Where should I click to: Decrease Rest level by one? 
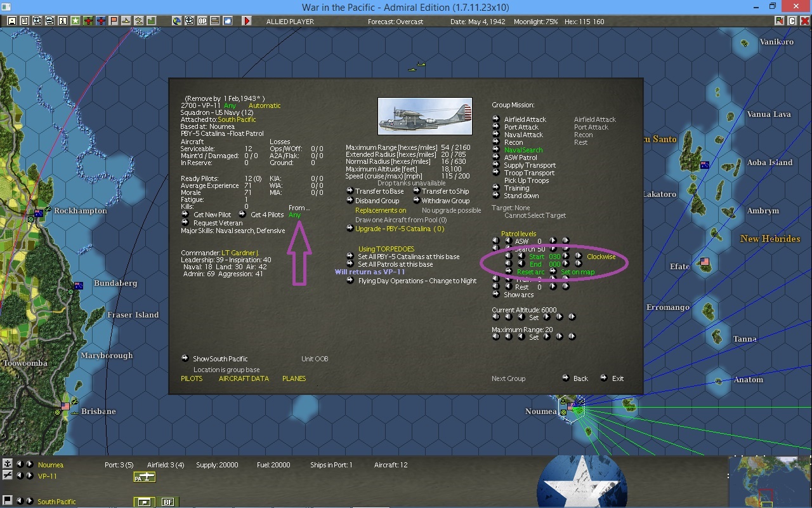coord(508,287)
